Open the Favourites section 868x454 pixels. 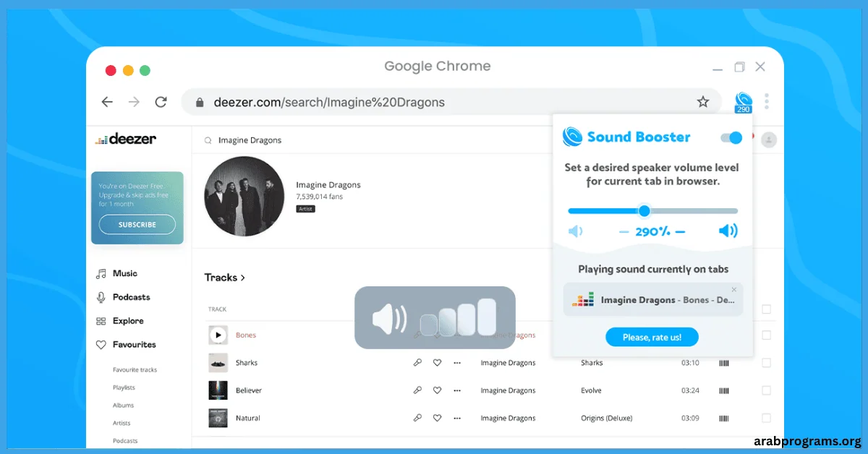pyautogui.click(x=135, y=345)
